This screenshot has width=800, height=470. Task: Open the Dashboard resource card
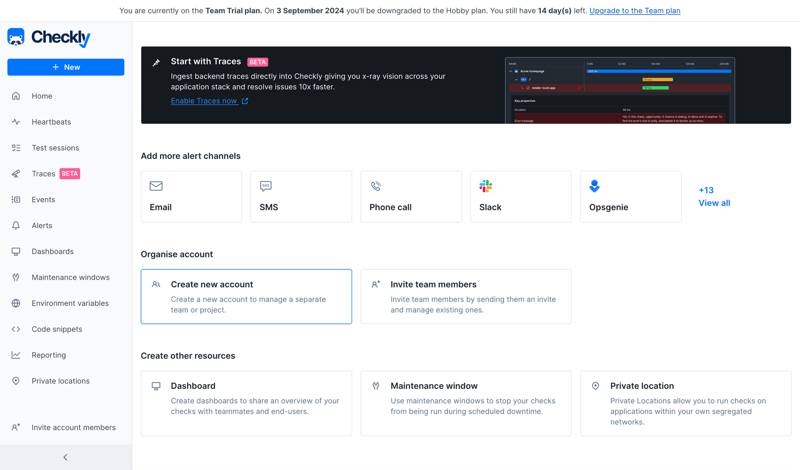(x=246, y=403)
